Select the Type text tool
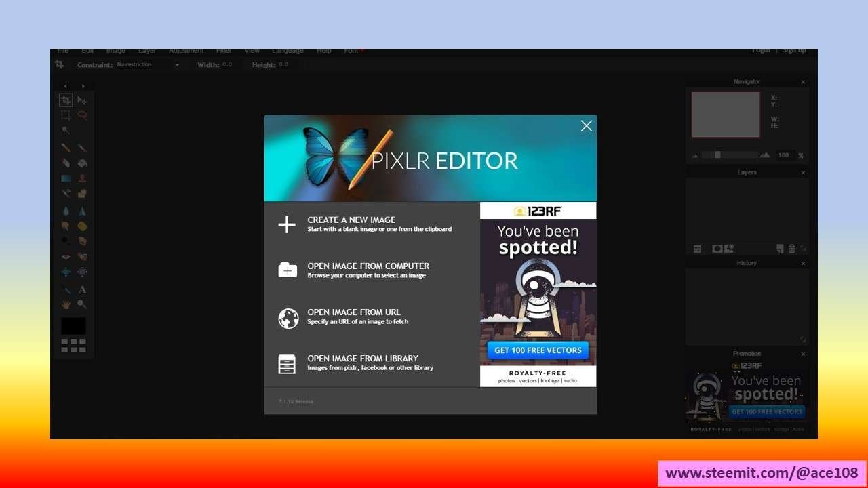The height and width of the screenshot is (488, 868). (82, 289)
